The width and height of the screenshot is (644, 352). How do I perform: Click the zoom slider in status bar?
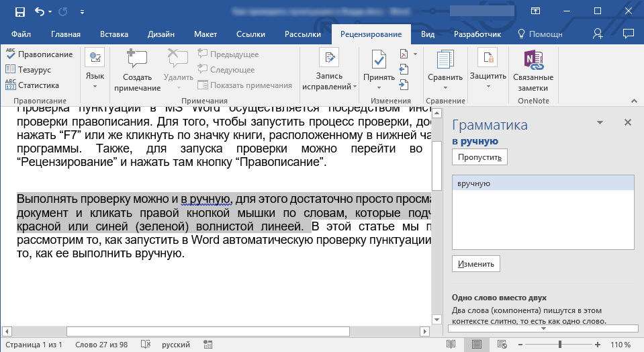559,345
